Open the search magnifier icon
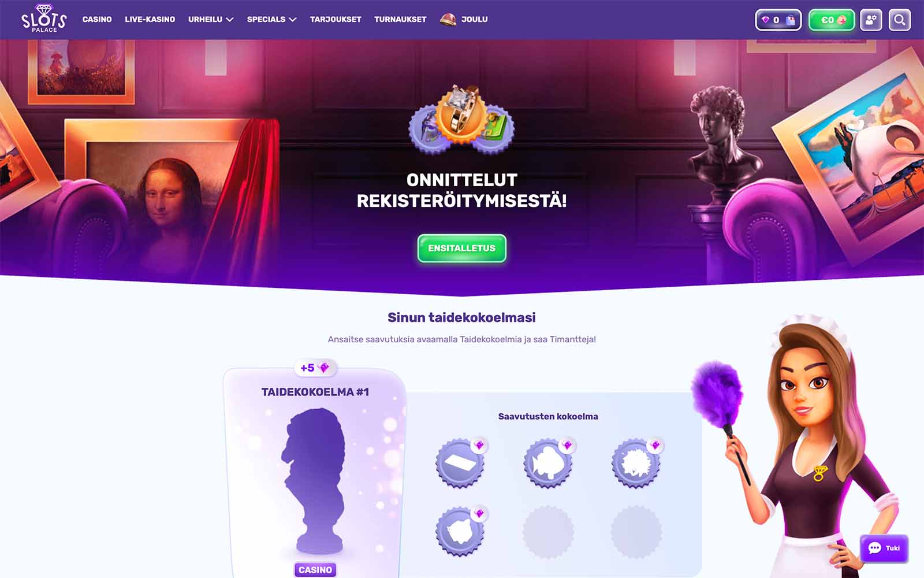Image resolution: width=924 pixels, height=578 pixels. [x=899, y=20]
